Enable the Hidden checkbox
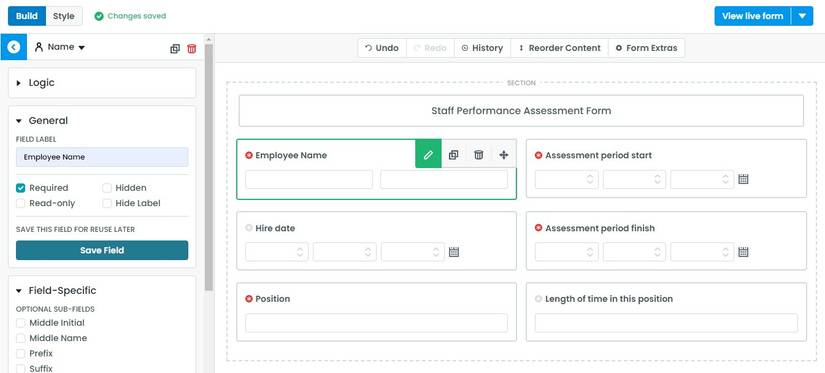825x373 pixels. click(107, 188)
